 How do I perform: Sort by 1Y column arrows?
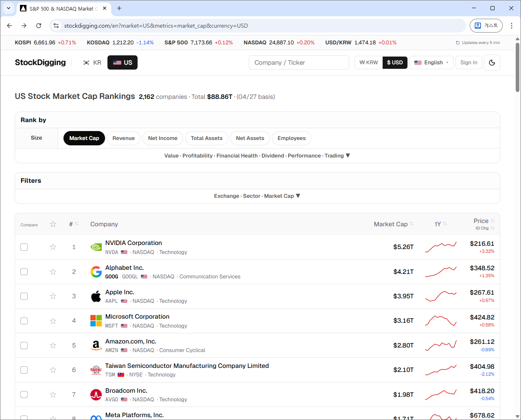point(445,224)
